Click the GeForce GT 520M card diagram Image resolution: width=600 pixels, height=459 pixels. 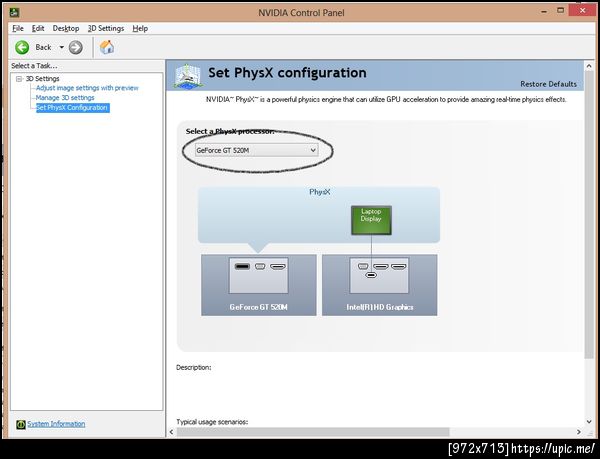click(259, 285)
